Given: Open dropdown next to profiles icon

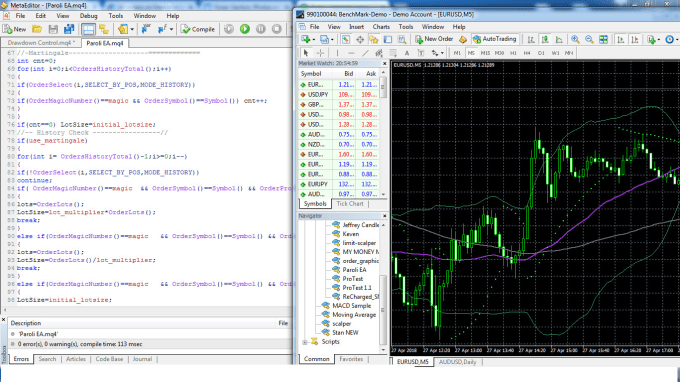Looking at the screenshot, I should pyautogui.click(x=332, y=39).
